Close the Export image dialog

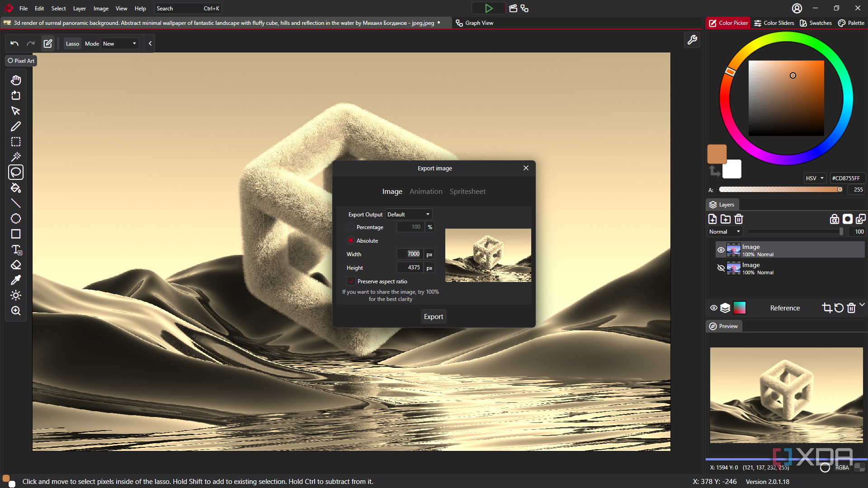point(526,168)
